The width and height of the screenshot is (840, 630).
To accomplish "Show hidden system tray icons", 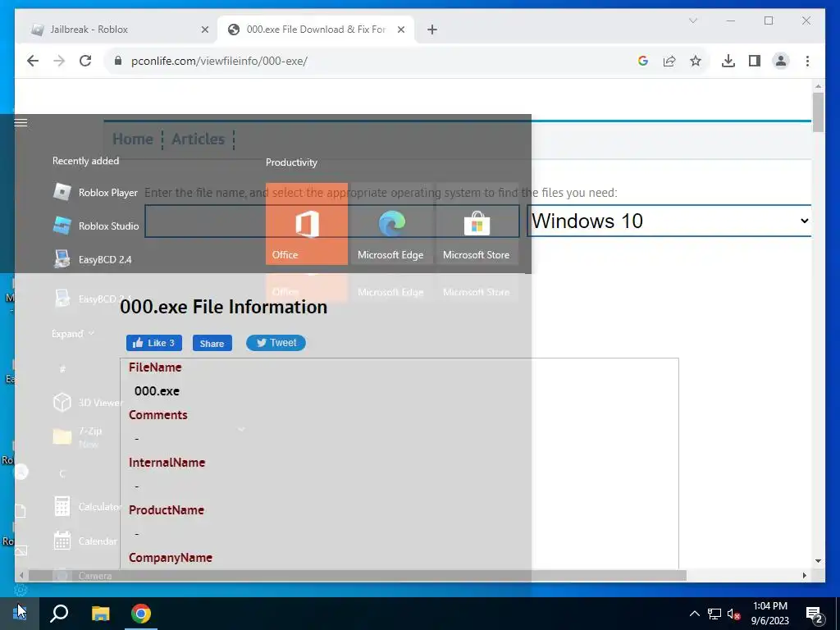I will [x=694, y=614].
